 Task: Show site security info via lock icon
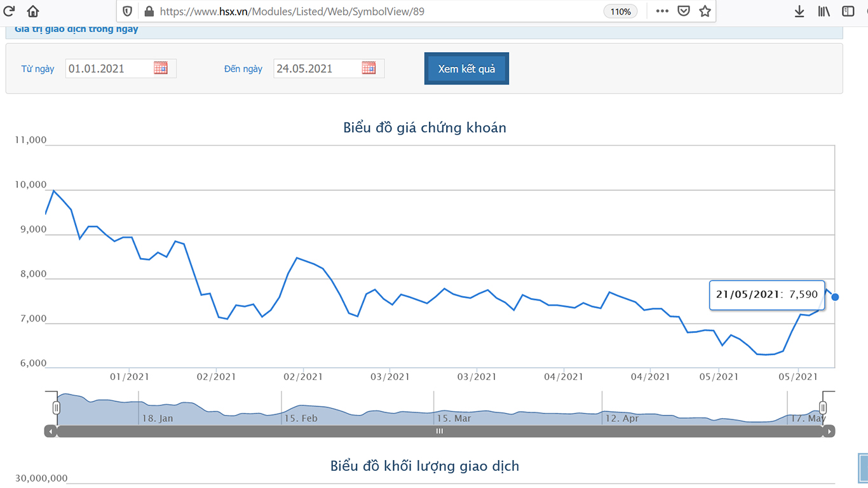149,11
